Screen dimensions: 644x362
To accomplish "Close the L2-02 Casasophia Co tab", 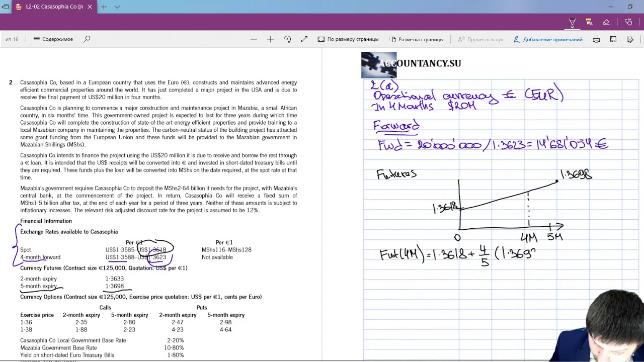I will (90, 7).
